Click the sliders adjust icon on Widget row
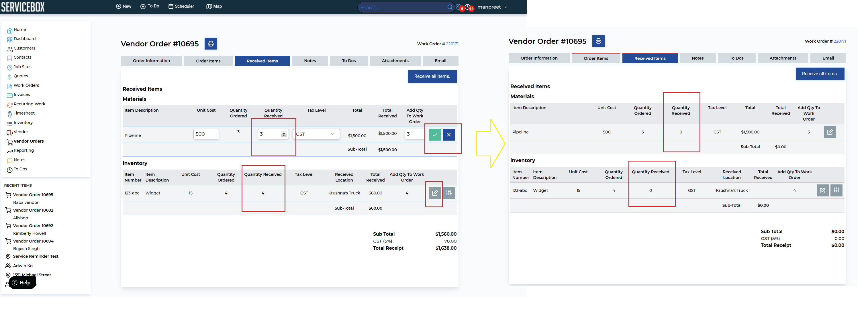 [x=448, y=193]
